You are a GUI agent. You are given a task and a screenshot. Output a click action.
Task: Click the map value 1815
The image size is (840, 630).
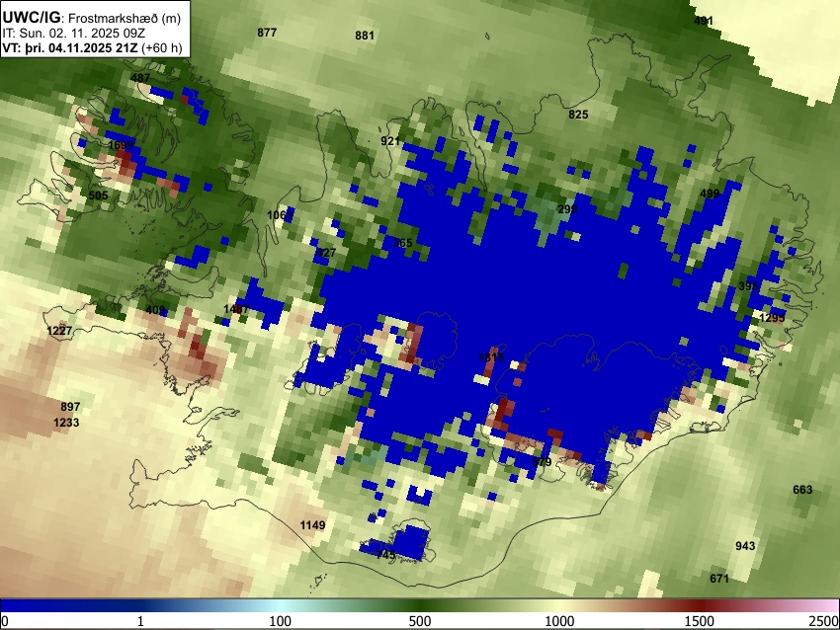point(491,357)
